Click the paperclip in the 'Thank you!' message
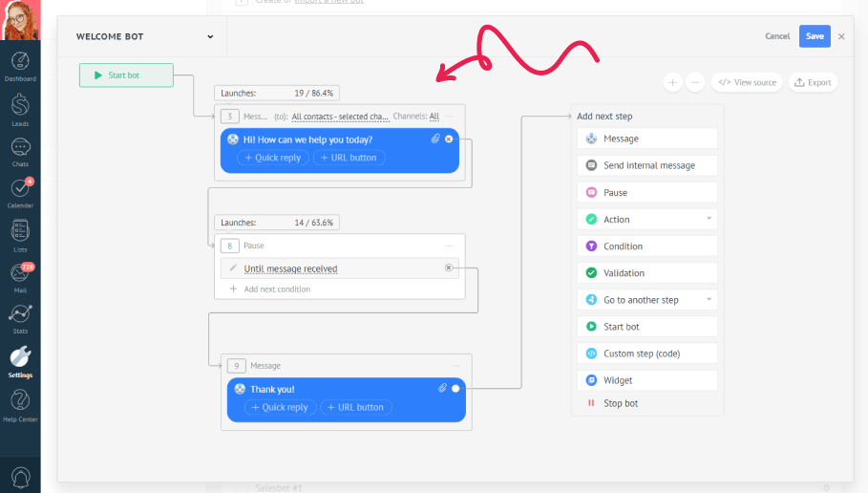 (x=442, y=388)
